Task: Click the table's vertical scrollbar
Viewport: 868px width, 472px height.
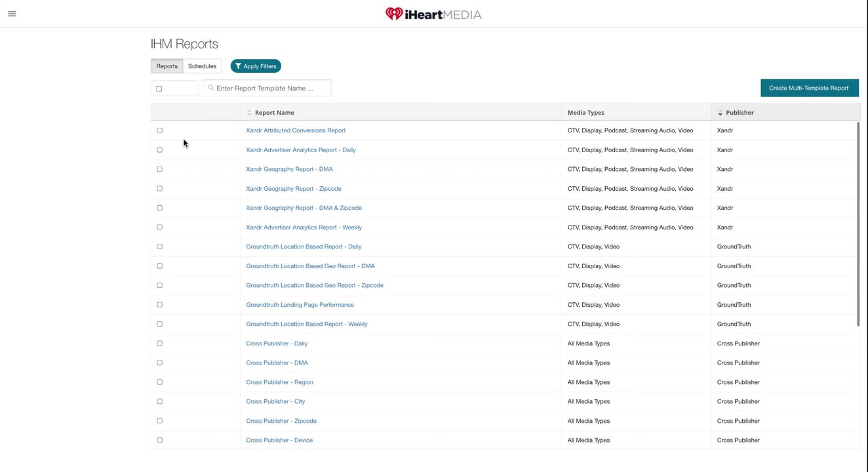Action: (x=858, y=223)
